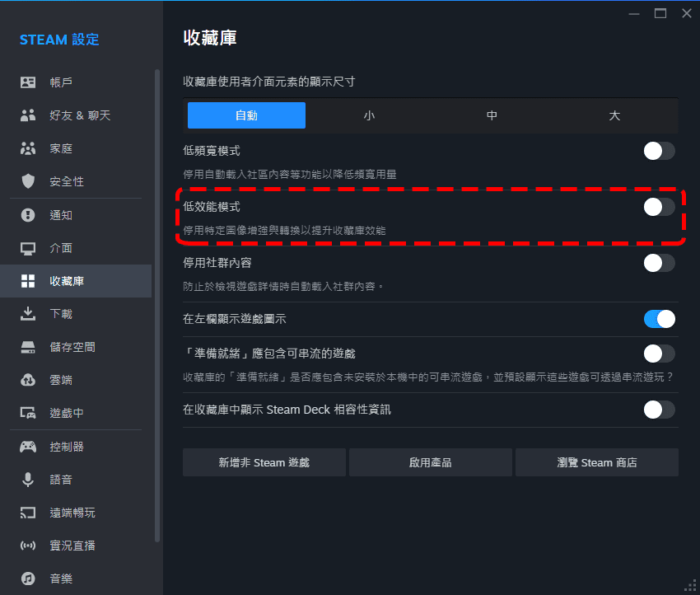Open 儲存空間 (Storage) settings icon
Screen dimensions: 700x595
[x=29, y=346]
